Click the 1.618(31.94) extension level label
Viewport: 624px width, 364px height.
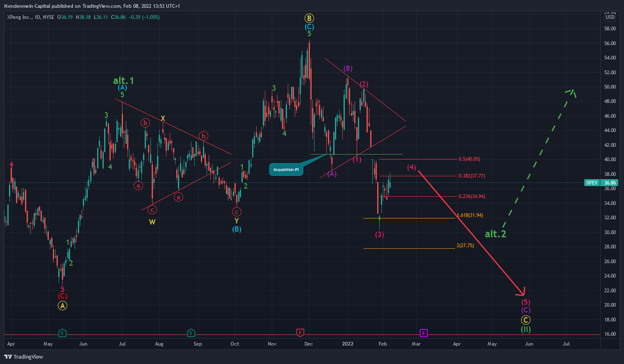(x=470, y=215)
